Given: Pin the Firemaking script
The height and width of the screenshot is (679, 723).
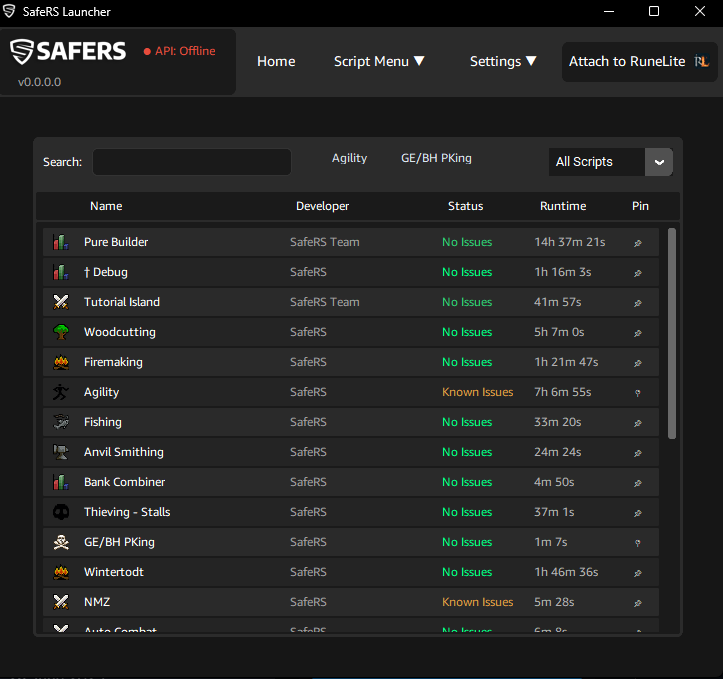Looking at the screenshot, I should 638,363.
